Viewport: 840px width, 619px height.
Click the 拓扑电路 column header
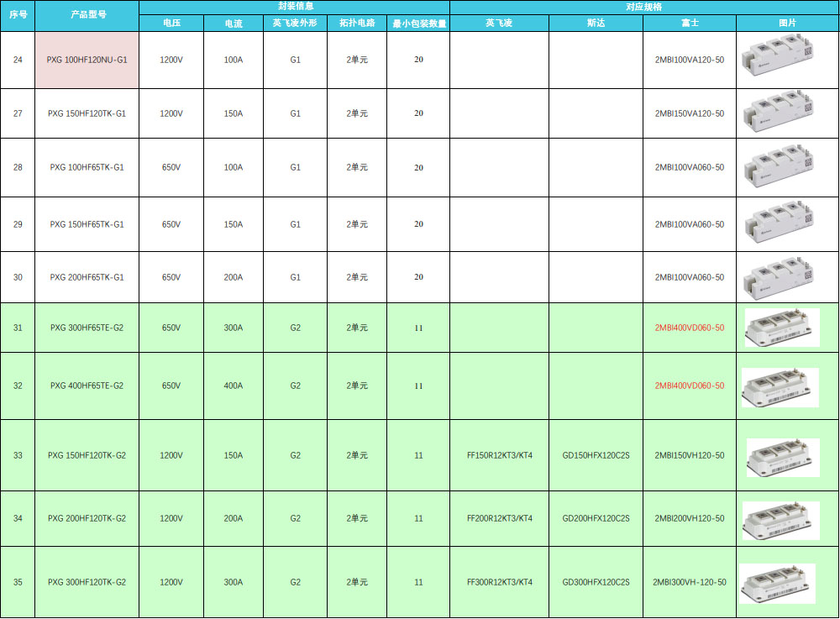(357, 24)
